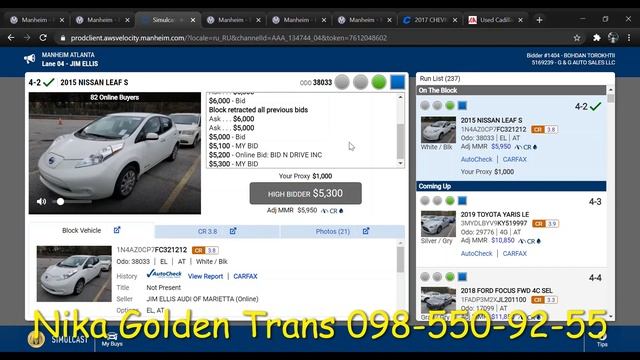640x360 pixels.
Task: Click the live video feed of the Leaf
Action: (x=115, y=153)
